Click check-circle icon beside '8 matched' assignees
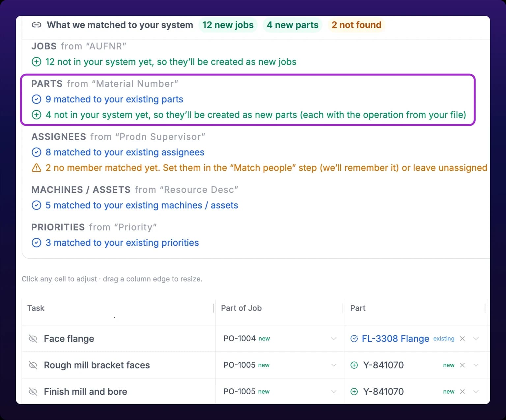506x420 pixels. pos(36,152)
